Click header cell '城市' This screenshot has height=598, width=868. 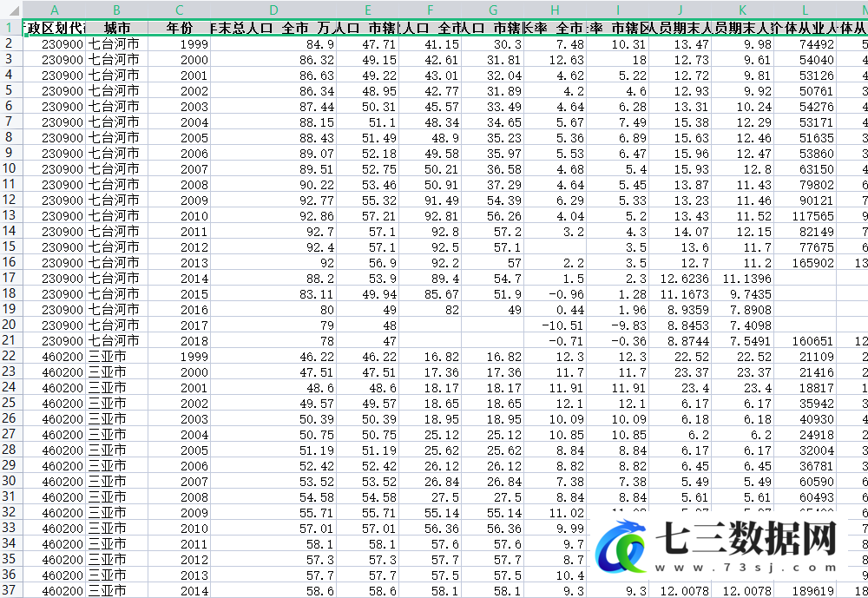[117, 28]
